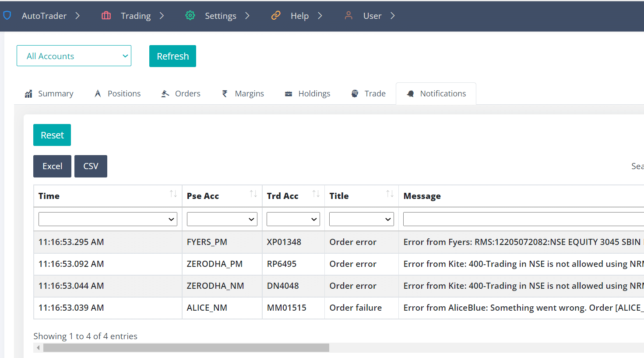Open the Title filter dropdown
Viewport: 644px width, 358px height.
click(362, 219)
